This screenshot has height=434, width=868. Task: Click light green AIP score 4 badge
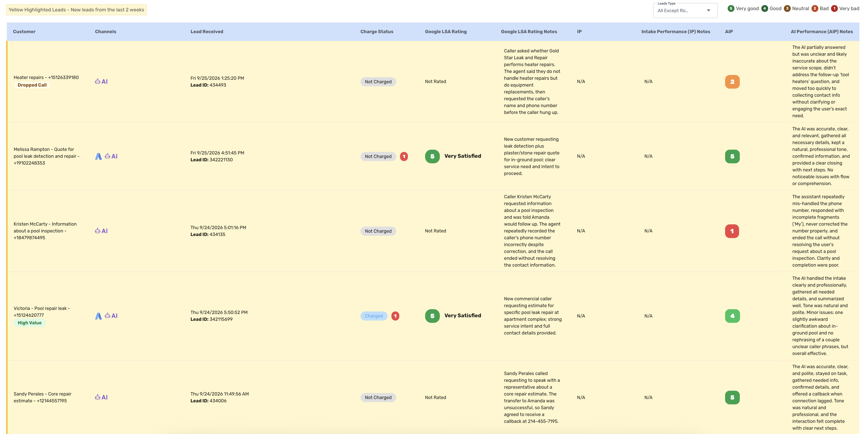732,316
